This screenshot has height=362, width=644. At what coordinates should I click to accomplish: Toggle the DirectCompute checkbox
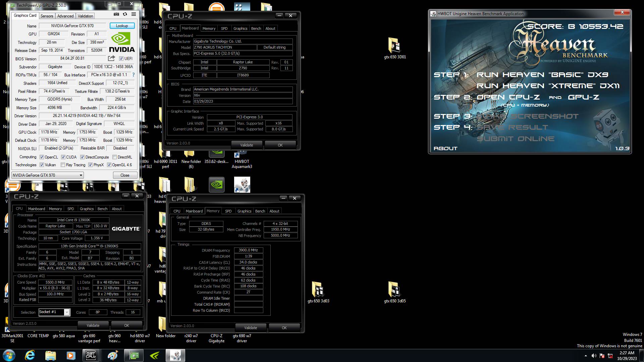[x=82, y=157]
